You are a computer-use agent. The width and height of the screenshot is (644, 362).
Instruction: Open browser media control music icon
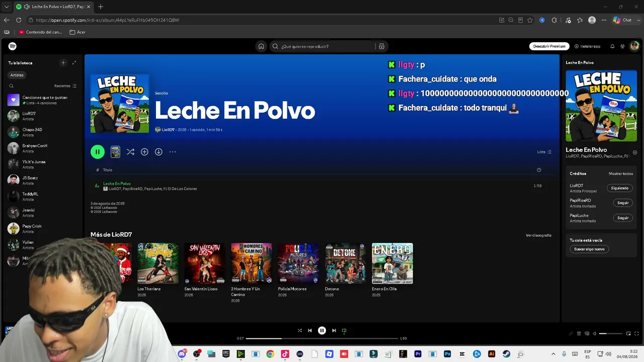(568, 20)
